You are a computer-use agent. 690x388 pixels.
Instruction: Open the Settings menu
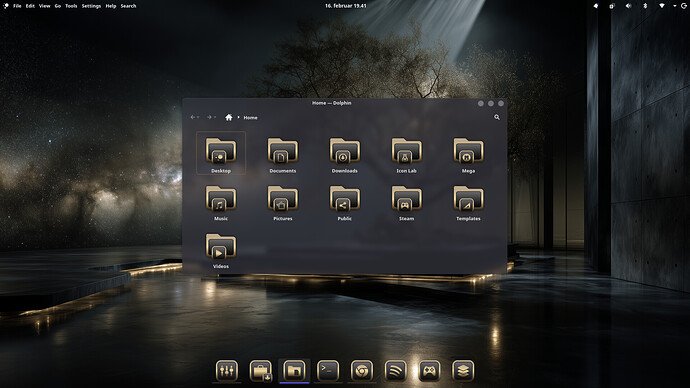(91, 6)
